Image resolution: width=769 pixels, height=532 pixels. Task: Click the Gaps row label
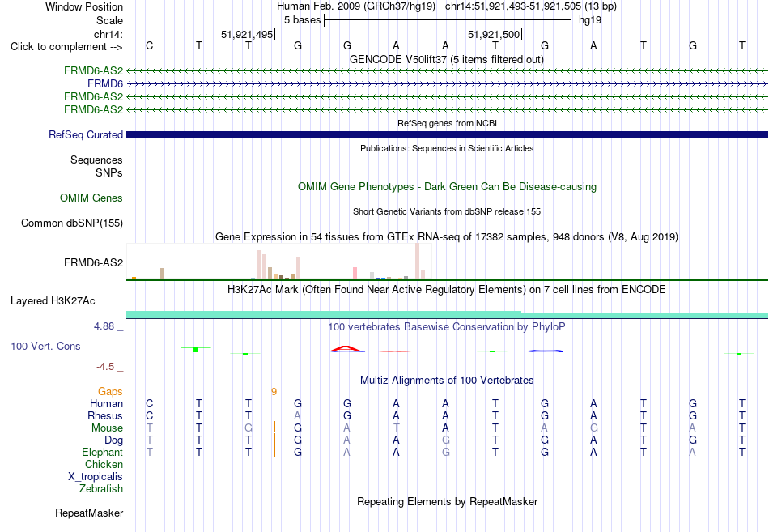[x=110, y=391]
